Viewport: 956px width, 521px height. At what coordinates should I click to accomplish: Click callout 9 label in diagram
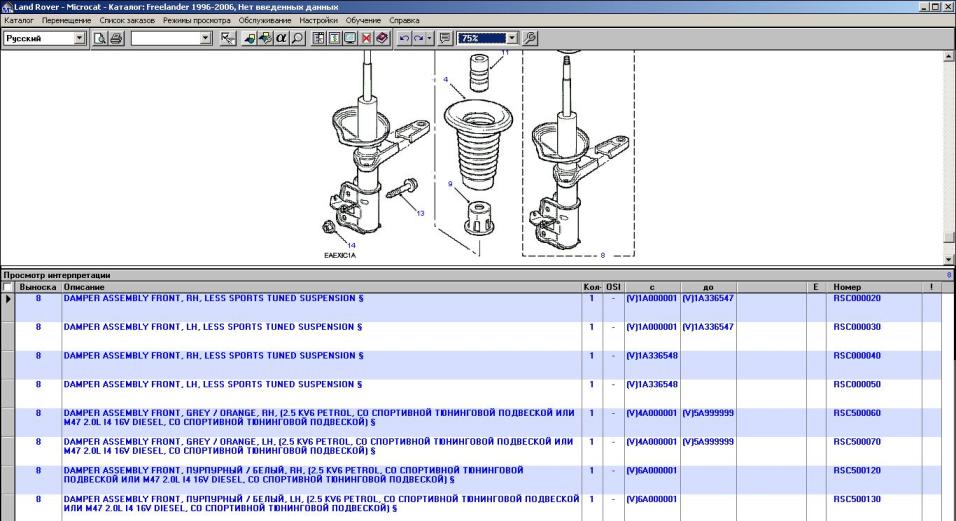[x=450, y=183]
